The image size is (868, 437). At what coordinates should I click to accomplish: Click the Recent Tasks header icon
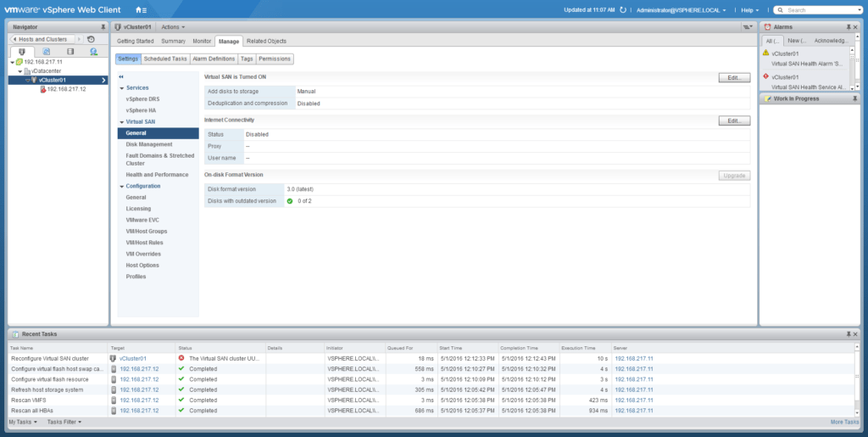pos(15,334)
